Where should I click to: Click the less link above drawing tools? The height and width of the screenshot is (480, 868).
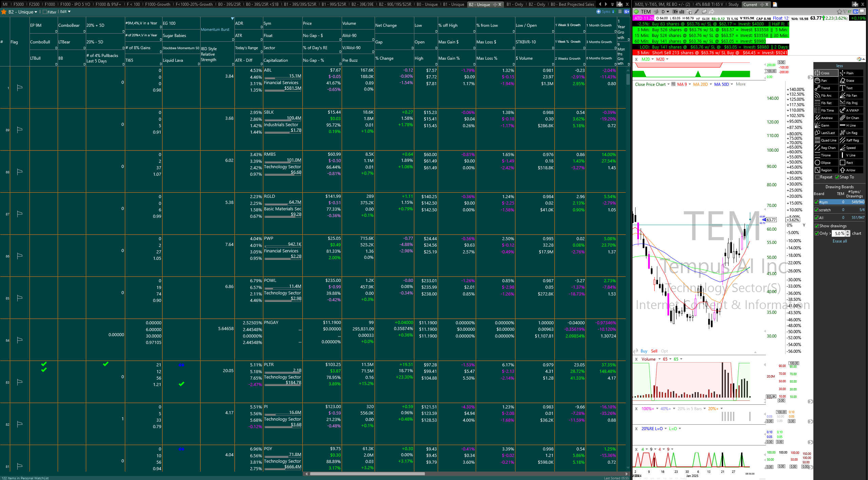pos(839,66)
